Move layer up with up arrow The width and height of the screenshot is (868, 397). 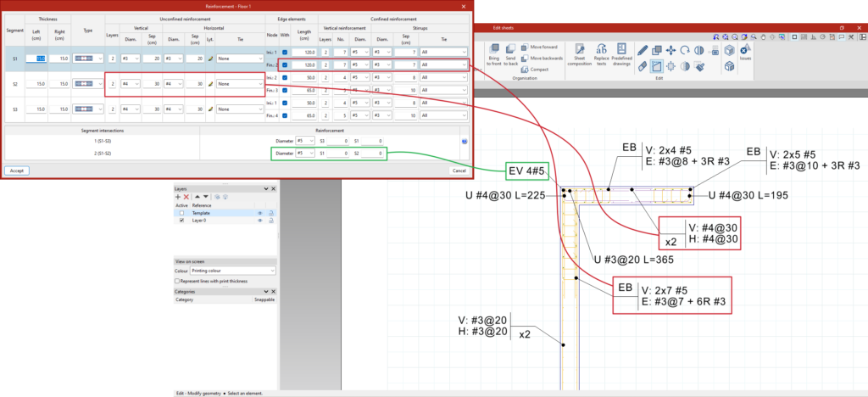click(x=198, y=197)
